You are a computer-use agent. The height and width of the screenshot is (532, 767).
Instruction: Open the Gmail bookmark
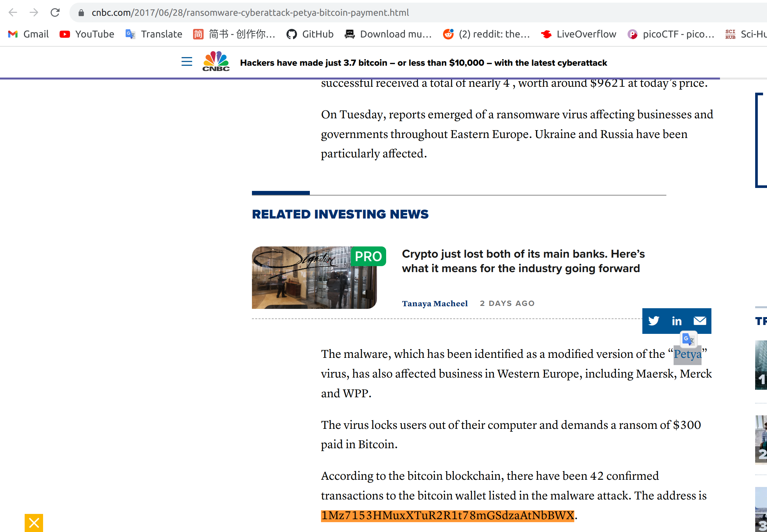pyautogui.click(x=28, y=34)
